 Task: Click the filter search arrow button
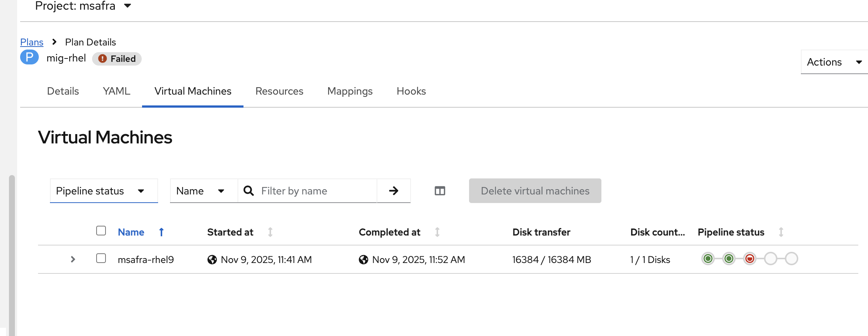[x=393, y=191]
